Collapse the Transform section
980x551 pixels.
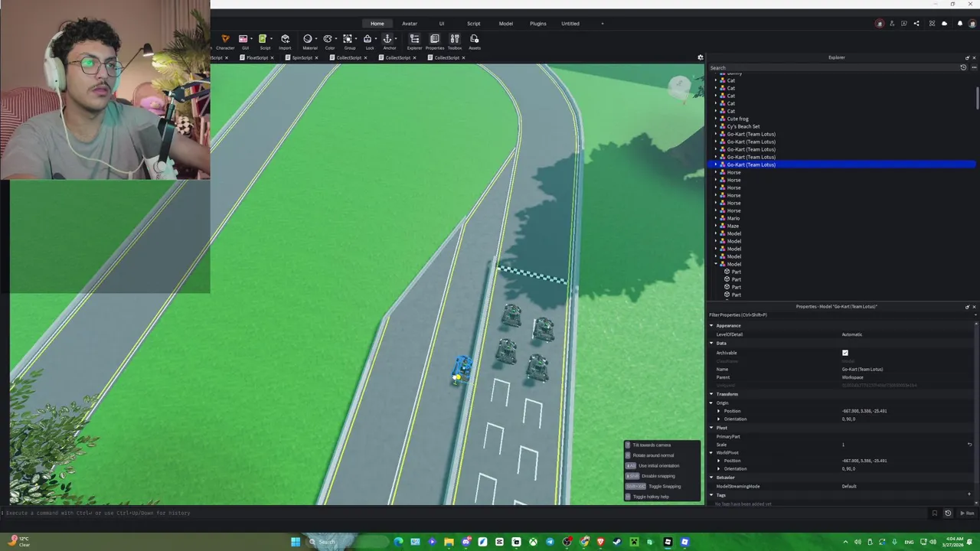click(x=711, y=394)
